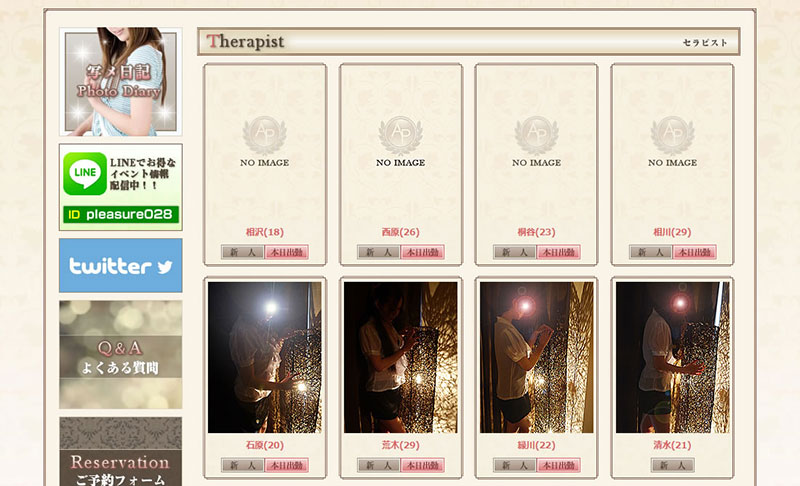Image resolution: width=800 pixels, height=486 pixels.
Task: Click the 荒木(29) name link
Action: click(401, 445)
